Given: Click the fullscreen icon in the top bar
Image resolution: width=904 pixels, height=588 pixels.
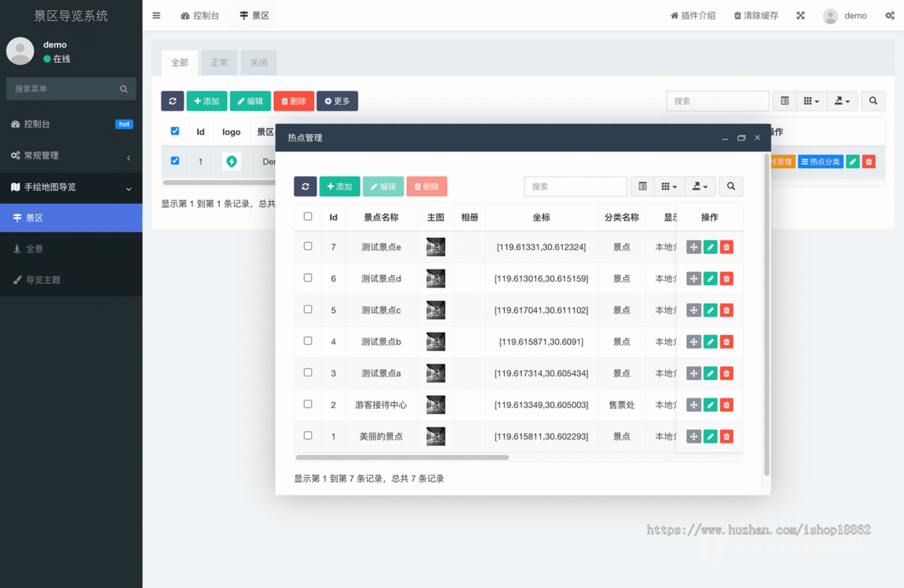Looking at the screenshot, I should point(800,15).
